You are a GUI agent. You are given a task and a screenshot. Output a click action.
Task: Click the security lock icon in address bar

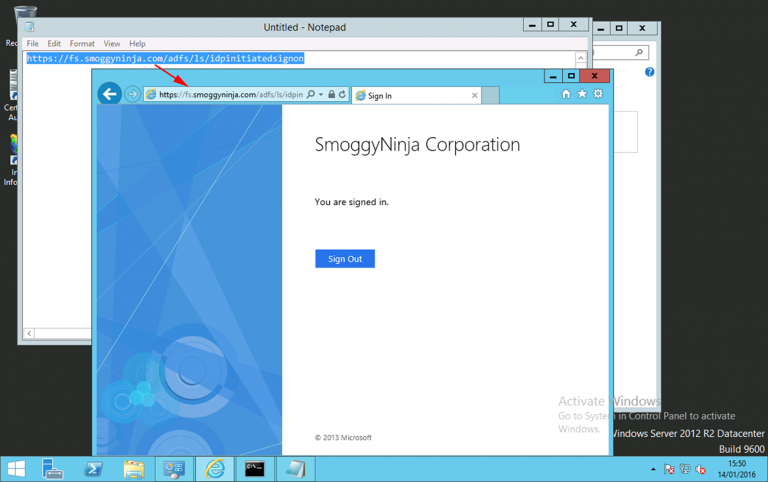point(332,95)
